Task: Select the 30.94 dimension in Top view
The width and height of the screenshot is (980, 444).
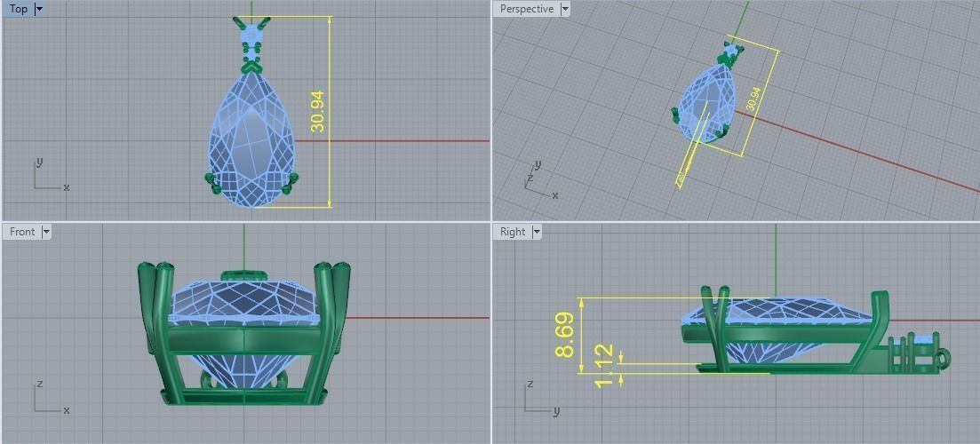Action: pyautogui.click(x=317, y=111)
